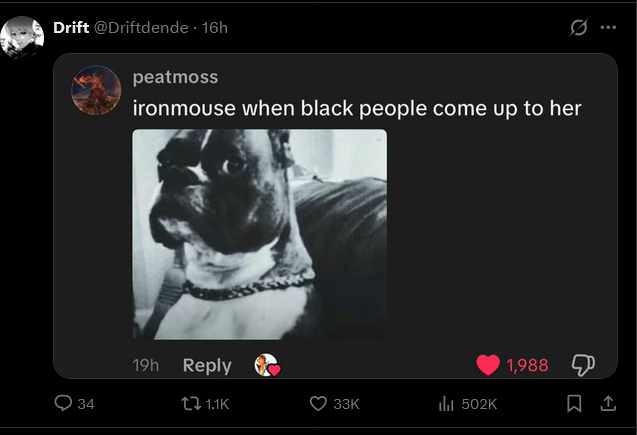Screen dimensions: 637x435
Task: Share the post via upload arrow icon
Action: point(608,403)
